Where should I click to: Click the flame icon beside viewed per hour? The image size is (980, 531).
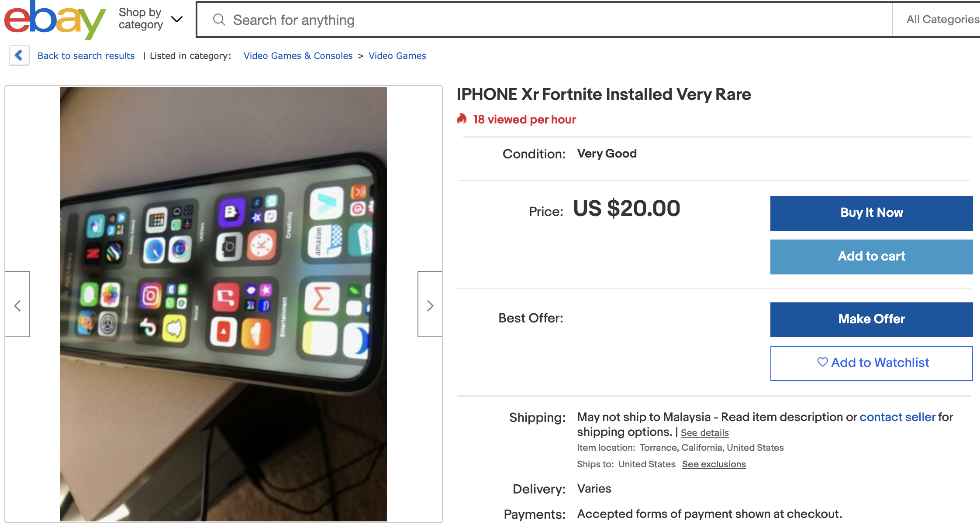pos(462,119)
